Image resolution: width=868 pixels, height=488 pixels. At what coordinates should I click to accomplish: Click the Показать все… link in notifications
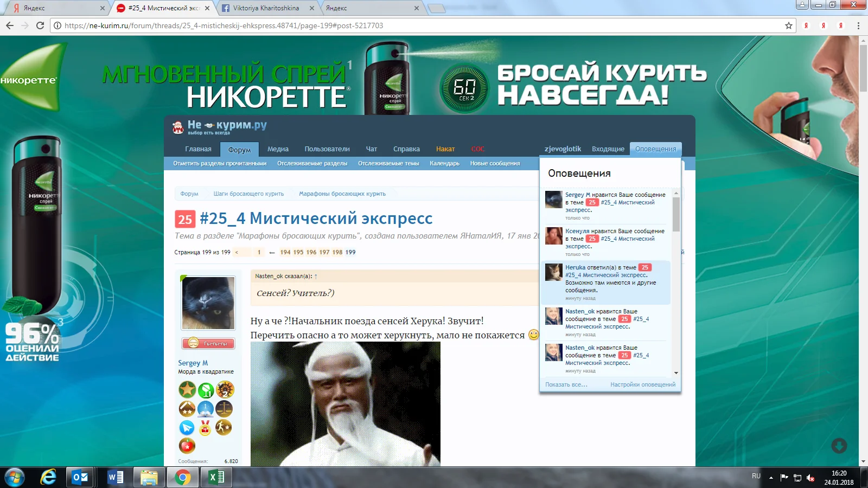pyautogui.click(x=566, y=384)
